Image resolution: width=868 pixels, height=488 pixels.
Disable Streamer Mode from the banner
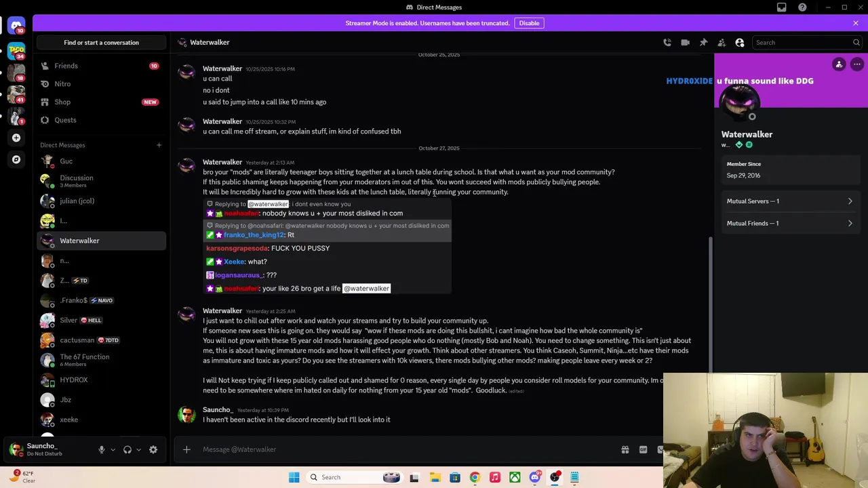529,23
